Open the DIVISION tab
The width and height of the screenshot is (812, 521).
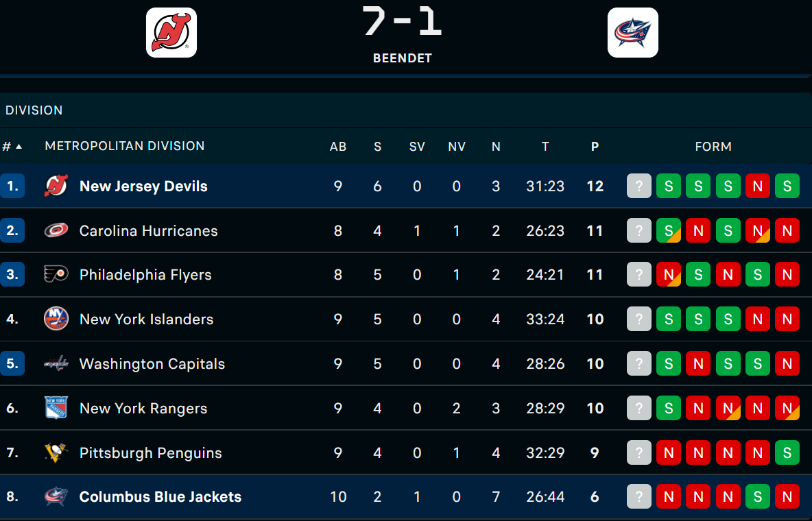pyautogui.click(x=34, y=110)
